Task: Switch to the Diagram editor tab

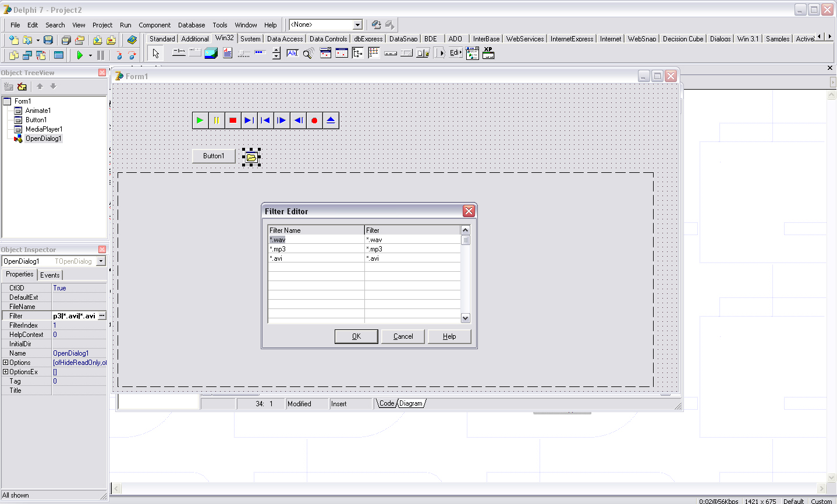Action: coord(411,403)
